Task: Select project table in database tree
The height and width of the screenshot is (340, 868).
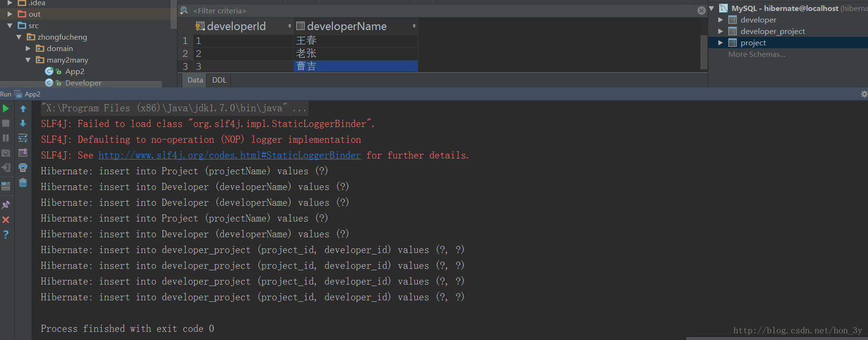Action: [753, 42]
